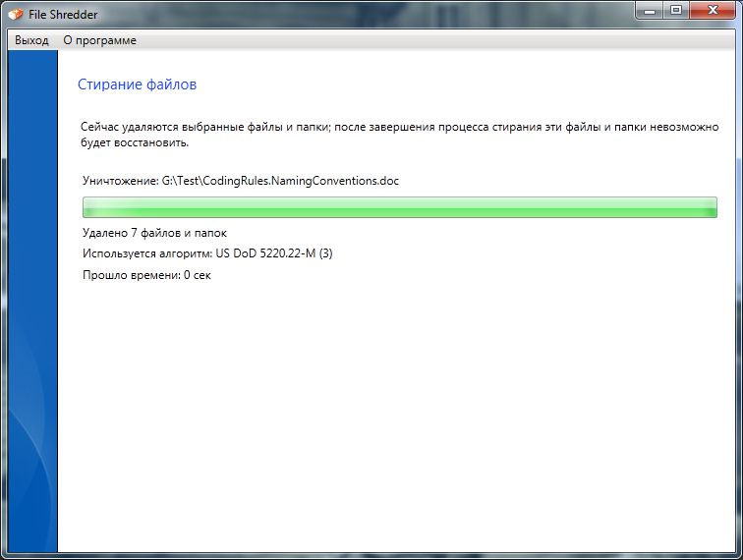The height and width of the screenshot is (560, 743).
Task: Close the File Shredder window
Action: 713,11
